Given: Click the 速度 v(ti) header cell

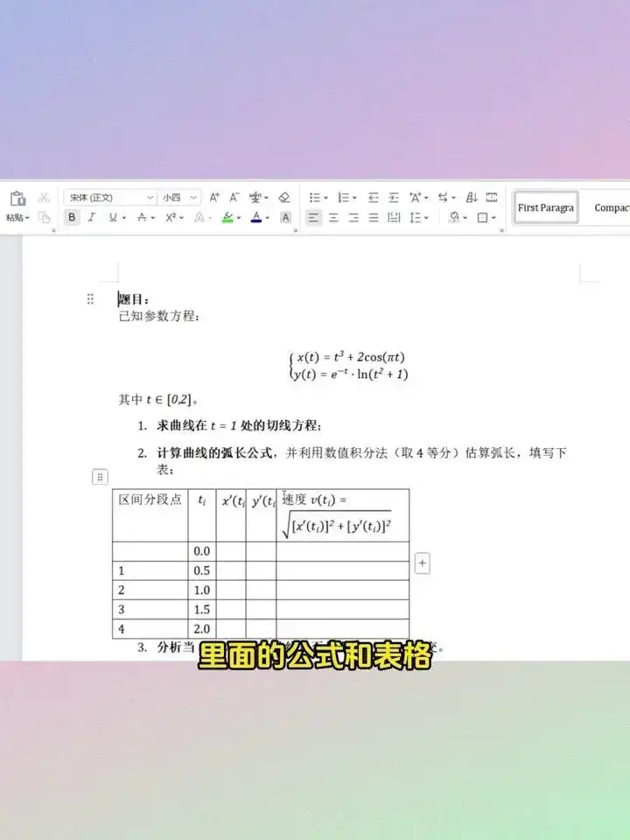Looking at the screenshot, I should pyautogui.click(x=343, y=515).
